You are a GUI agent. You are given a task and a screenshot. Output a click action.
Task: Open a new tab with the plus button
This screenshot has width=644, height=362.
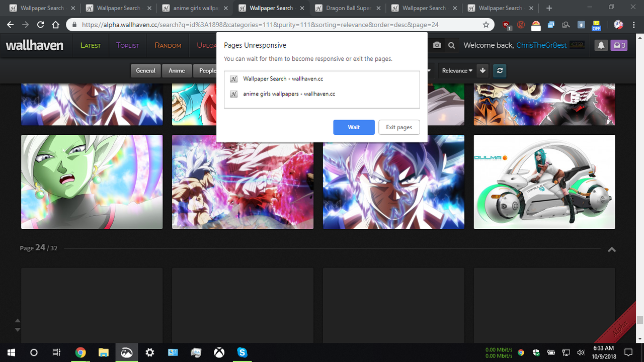549,8
